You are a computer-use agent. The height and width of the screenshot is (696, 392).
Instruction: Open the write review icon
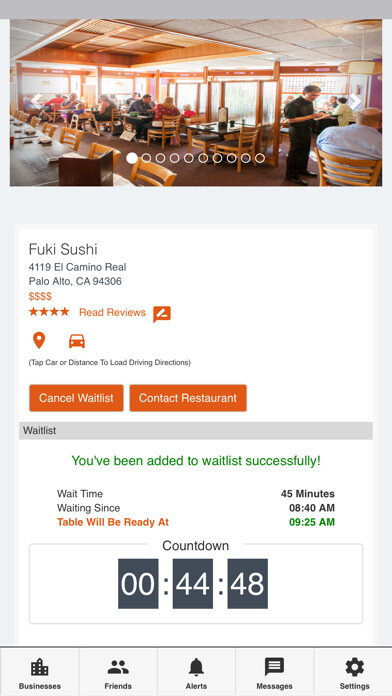[x=162, y=314]
